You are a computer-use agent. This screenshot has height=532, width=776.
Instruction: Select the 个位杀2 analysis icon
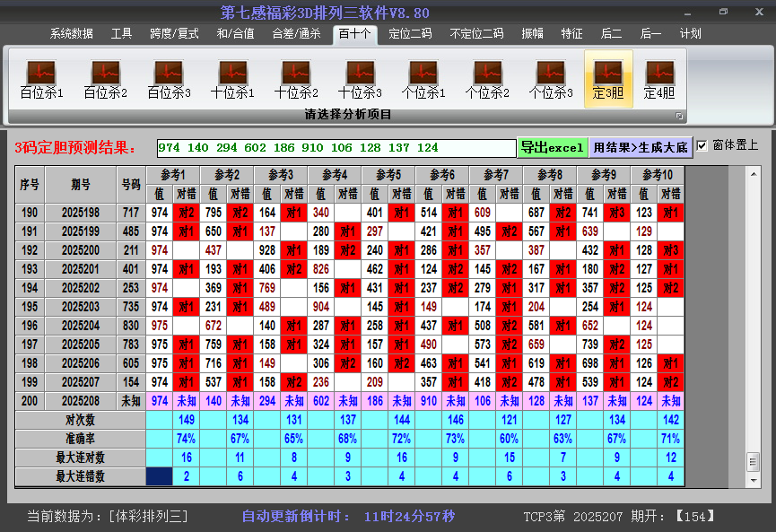487,79
